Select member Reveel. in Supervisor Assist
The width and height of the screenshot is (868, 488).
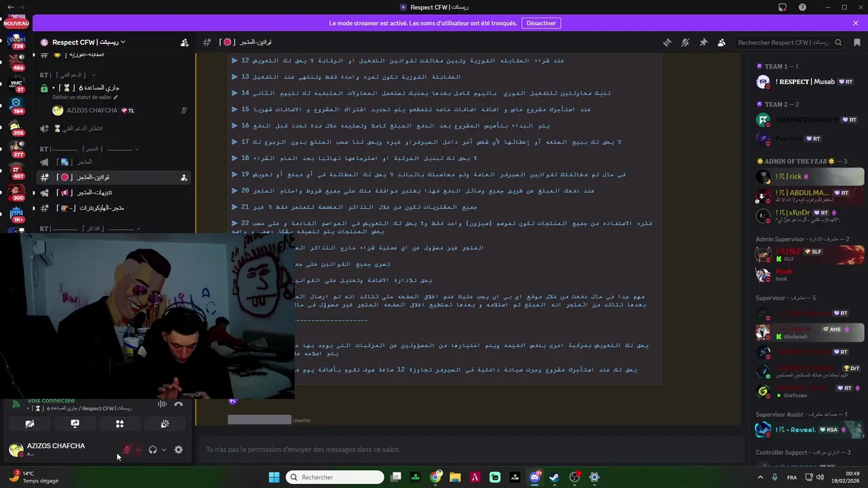(810, 430)
